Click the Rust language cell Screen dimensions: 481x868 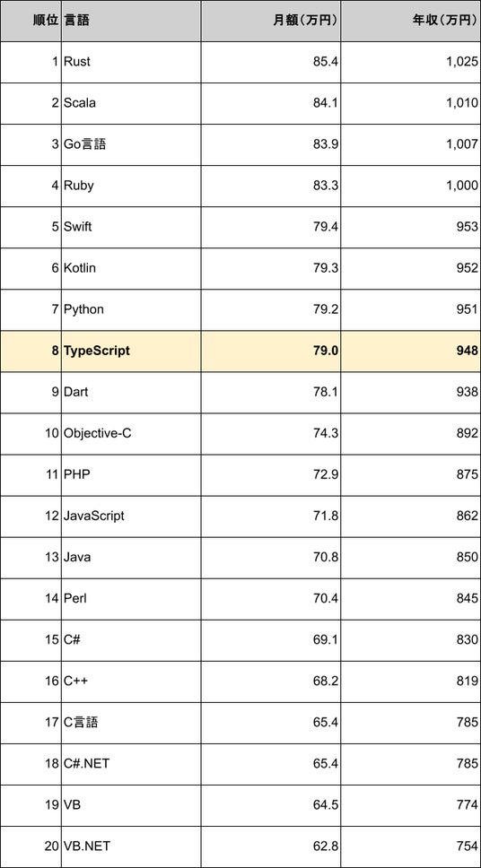pos(131,62)
